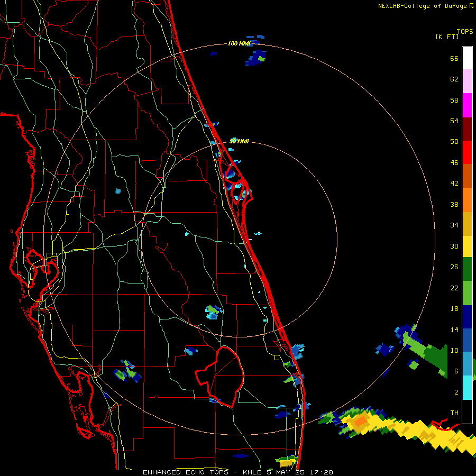Screen dimensions: 476x476
Task: Click the 46 legend value
Action: (454, 163)
